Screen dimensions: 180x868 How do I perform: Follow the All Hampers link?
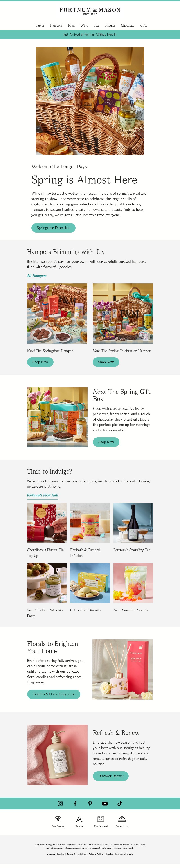(x=37, y=276)
